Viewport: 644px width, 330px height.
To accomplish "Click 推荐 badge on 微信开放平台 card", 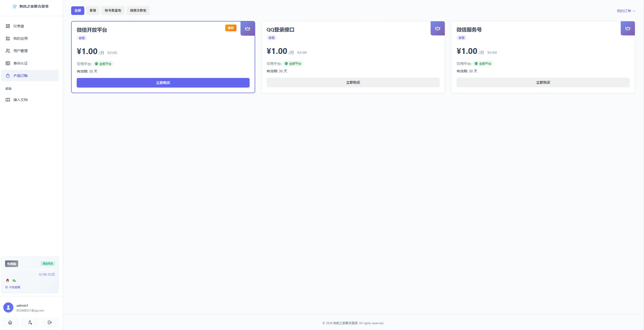I will (x=231, y=28).
